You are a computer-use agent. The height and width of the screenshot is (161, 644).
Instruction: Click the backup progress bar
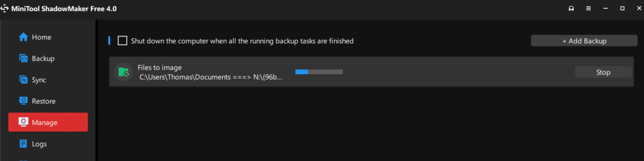point(319,72)
